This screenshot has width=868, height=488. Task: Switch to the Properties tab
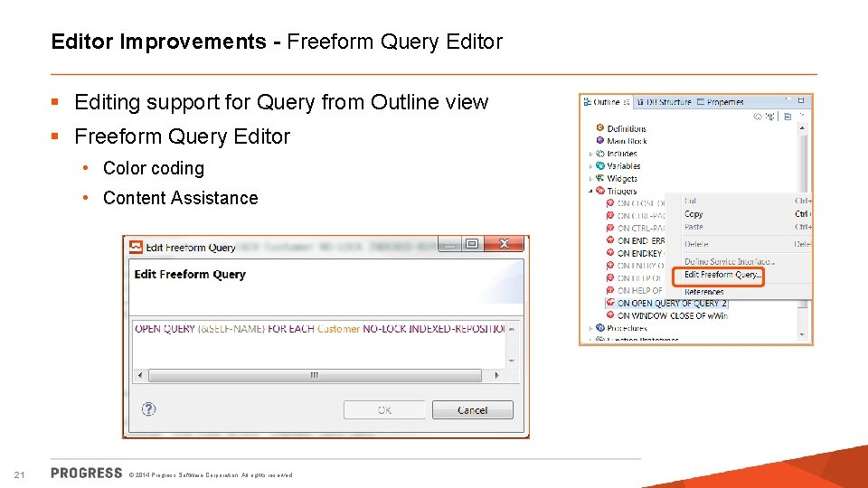pyautogui.click(x=721, y=102)
